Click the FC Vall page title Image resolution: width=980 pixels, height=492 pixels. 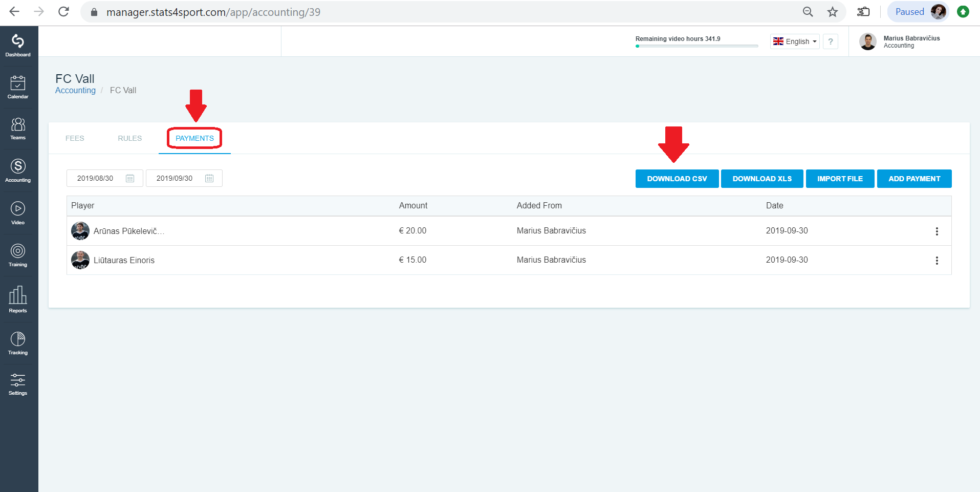(75, 79)
